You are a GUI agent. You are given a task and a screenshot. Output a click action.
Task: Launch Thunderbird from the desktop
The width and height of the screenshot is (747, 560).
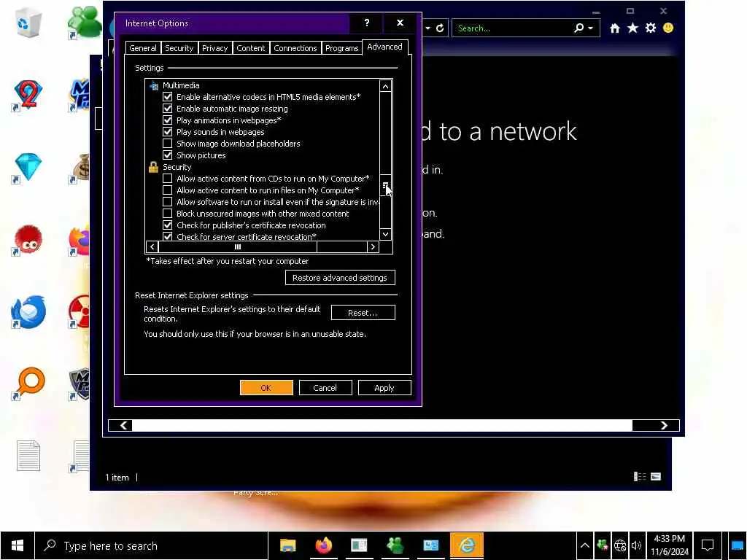coord(28,312)
